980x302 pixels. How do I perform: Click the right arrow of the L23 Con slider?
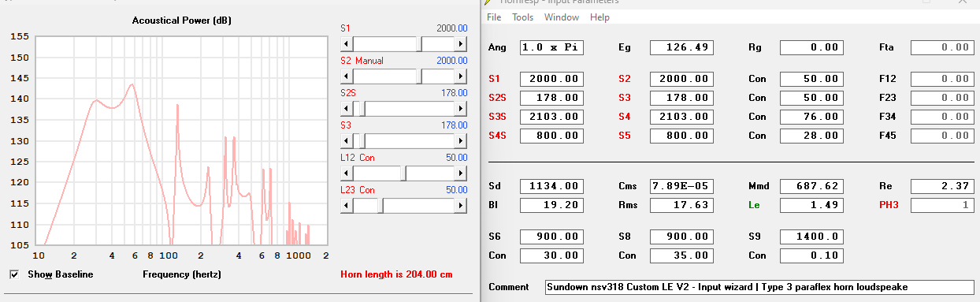click(462, 206)
